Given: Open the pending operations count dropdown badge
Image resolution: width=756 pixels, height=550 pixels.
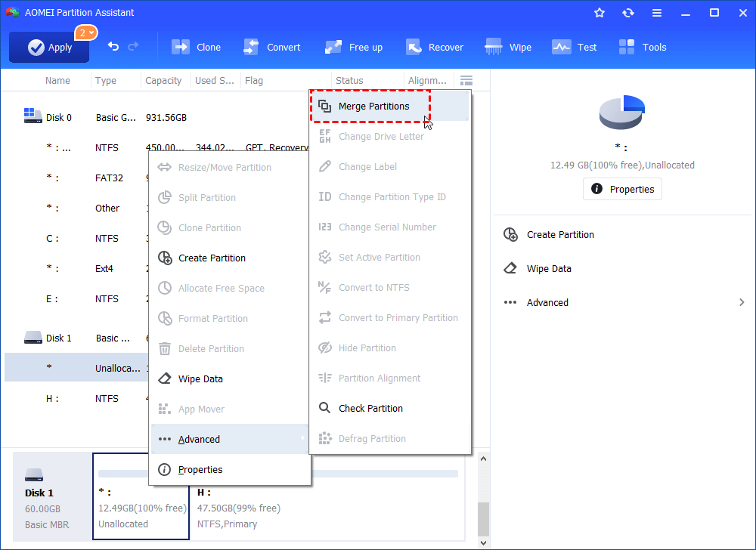Looking at the screenshot, I should tap(86, 32).
